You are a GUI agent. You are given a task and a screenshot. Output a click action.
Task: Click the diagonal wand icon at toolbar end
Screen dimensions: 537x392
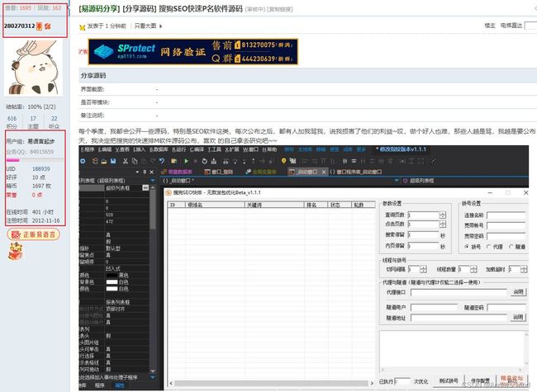433,161
